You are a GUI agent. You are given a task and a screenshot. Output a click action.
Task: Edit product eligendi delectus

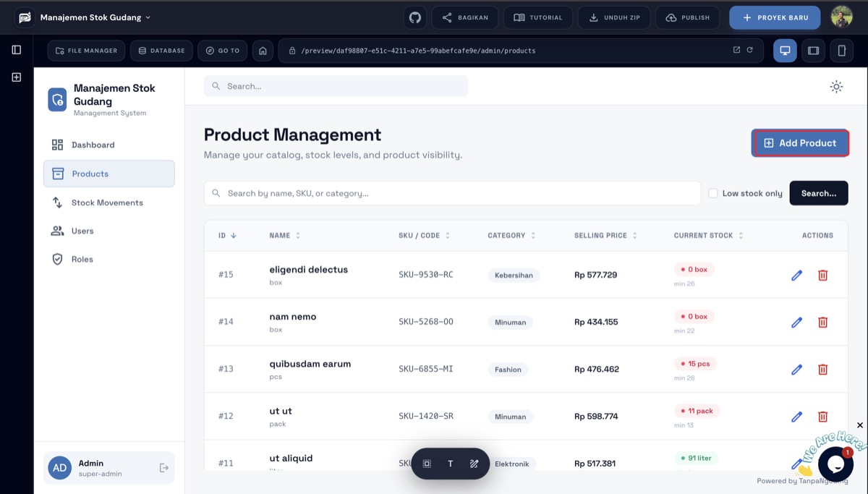click(x=796, y=275)
